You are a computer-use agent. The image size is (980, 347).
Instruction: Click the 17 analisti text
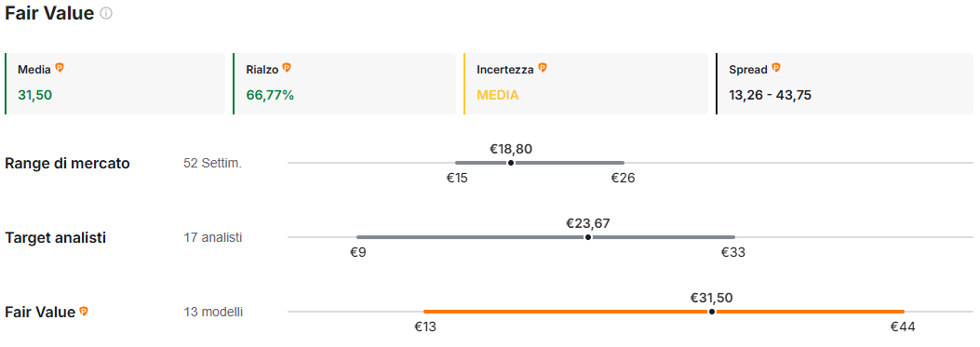pyautogui.click(x=213, y=237)
